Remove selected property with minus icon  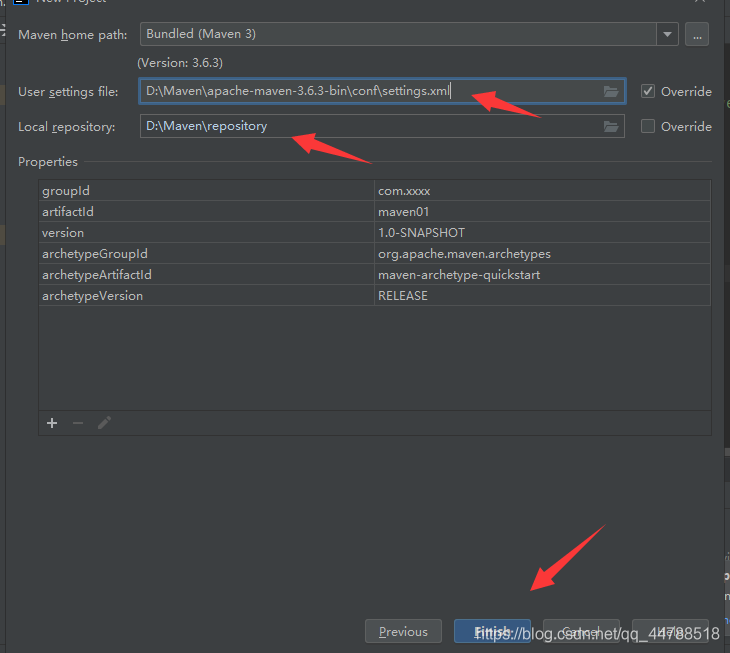point(78,423)
